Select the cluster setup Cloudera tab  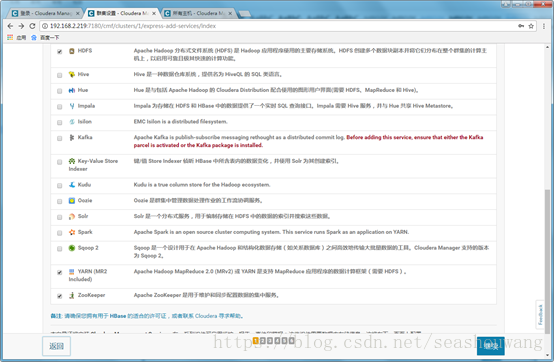122,13
